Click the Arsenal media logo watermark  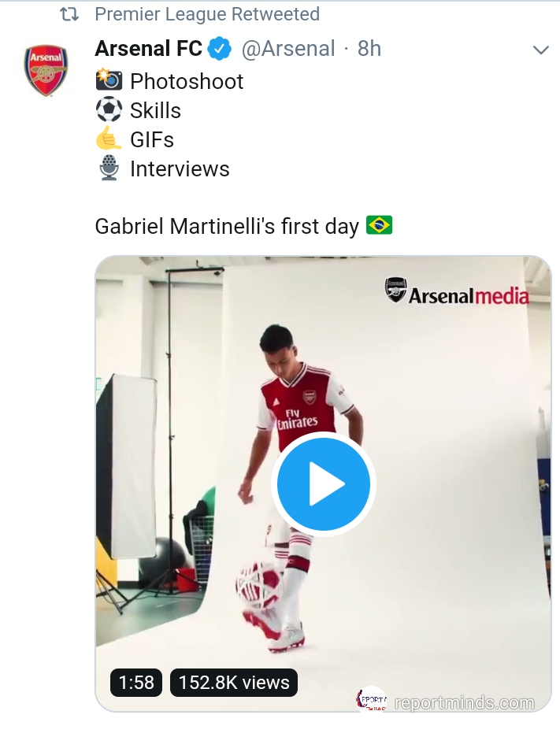(x=457, y=292)
